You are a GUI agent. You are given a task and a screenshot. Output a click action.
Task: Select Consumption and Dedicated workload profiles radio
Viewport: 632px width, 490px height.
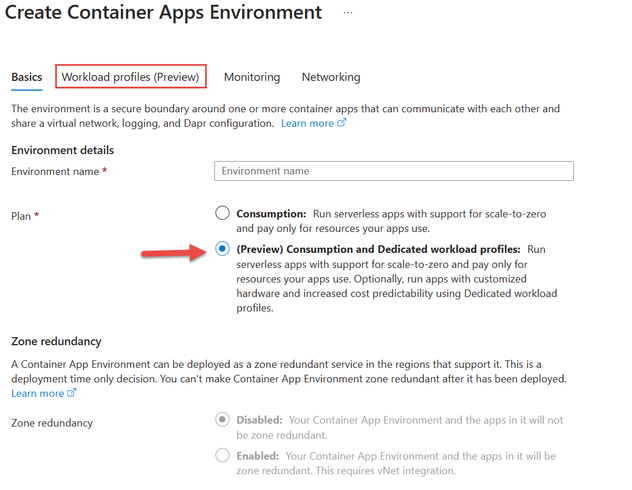(222, 249)
